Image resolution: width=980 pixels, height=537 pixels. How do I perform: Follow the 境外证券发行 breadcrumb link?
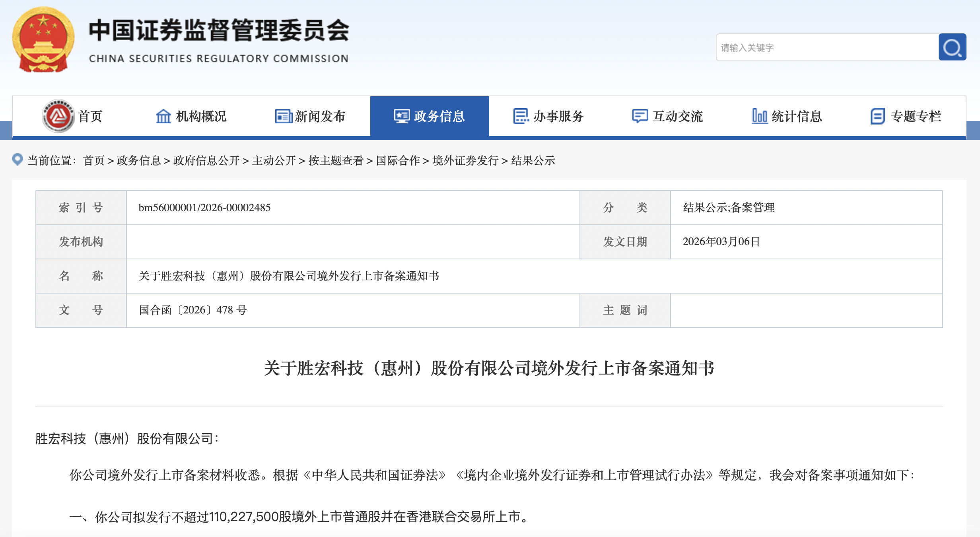click(x=465, y=160)
